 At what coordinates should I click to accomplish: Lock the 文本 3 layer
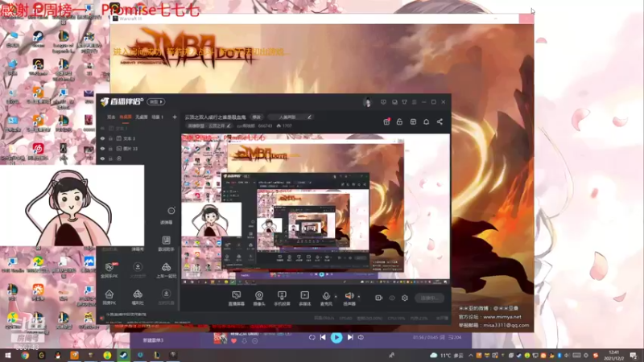tap(110, 138)
